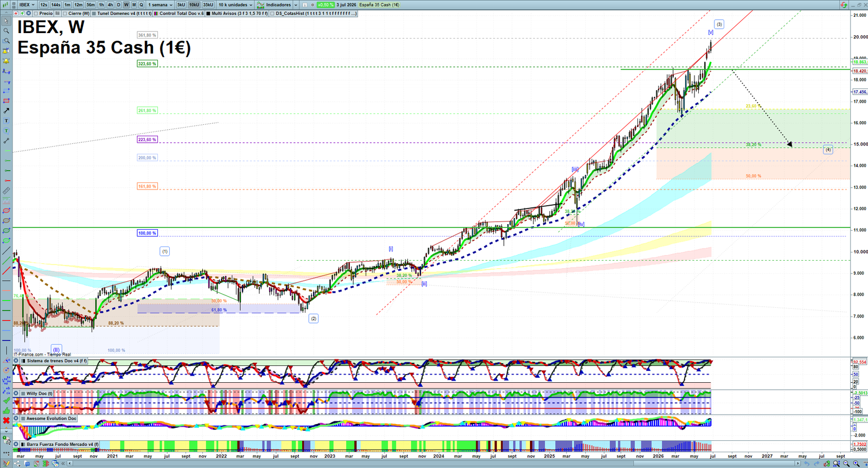Viewport: 868px width, 468px height.
Task: Close the Awesome Evolution Doc panel
Action: coord(16,419)
